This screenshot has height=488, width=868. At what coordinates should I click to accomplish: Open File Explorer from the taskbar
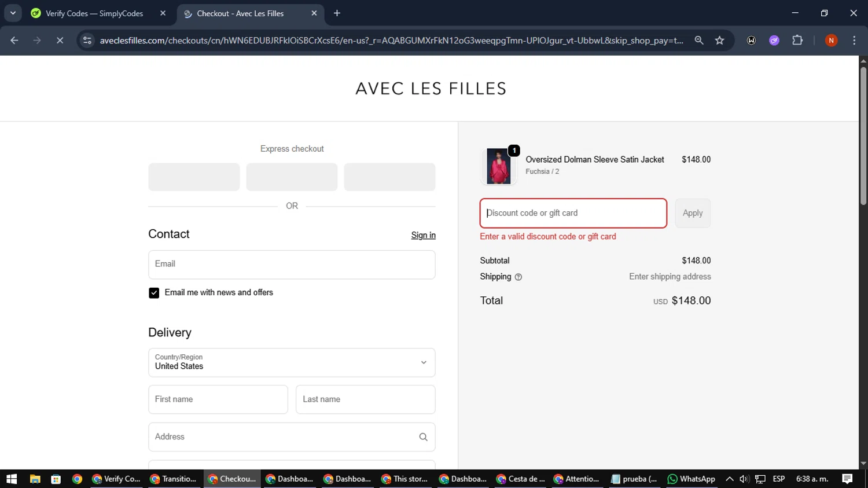[x=35, y=479]
